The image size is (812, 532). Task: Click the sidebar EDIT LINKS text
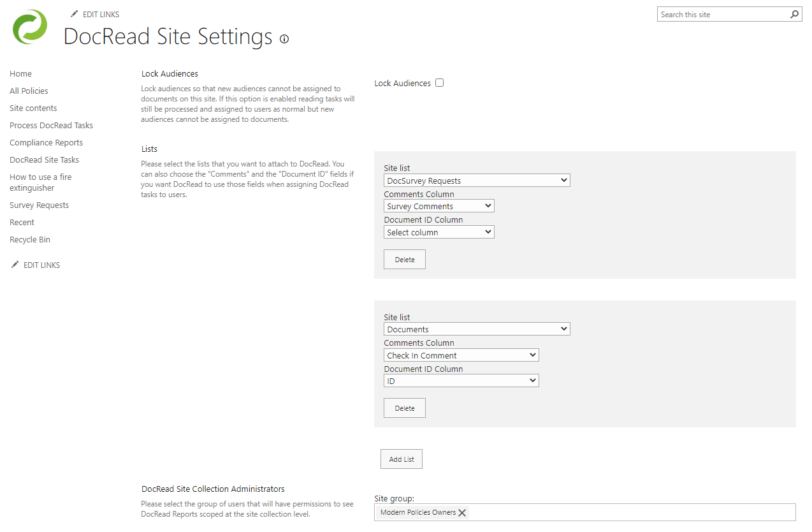41,265
